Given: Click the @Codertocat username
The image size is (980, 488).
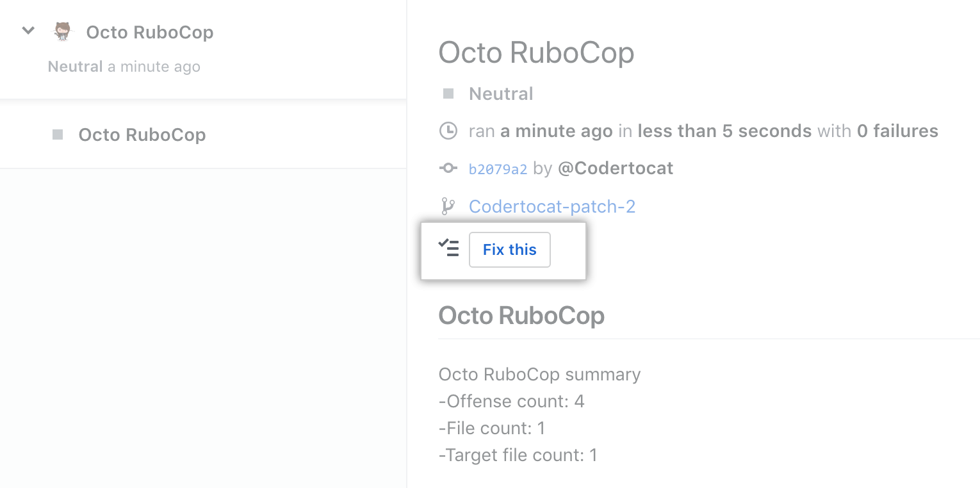Looking at the screenshot, I should 616,168.
